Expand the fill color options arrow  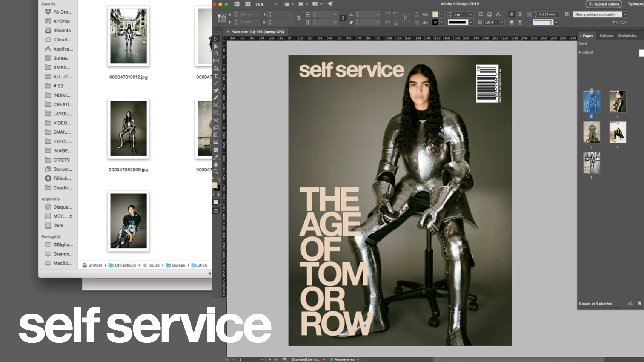(441, 14)
